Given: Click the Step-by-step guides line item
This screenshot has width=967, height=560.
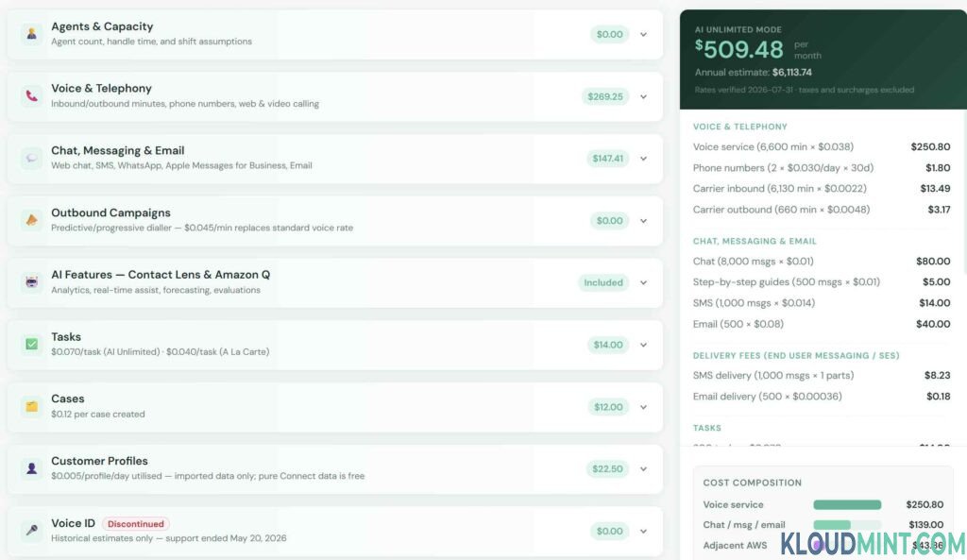Looking at the screenshot, I should 821,281.
